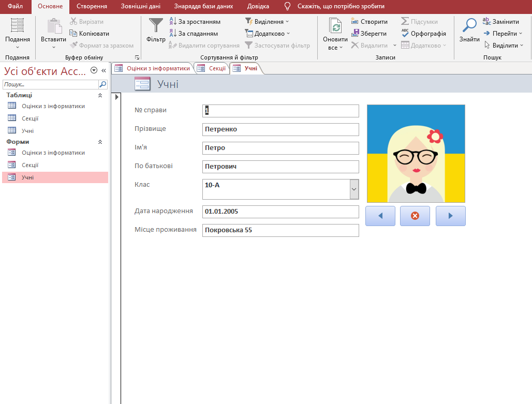532x404 pixels.
Task: Click the Знайти magnifier icon
Action: pos(469,26)
